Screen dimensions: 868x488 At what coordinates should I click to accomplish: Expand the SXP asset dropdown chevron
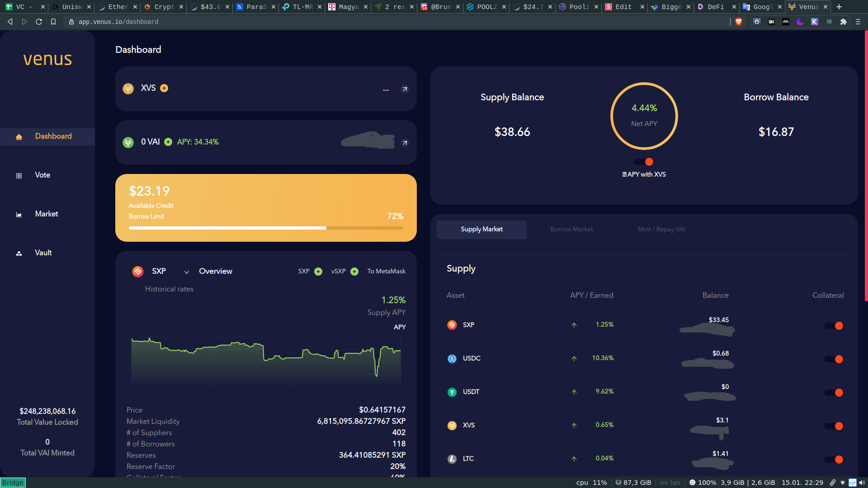point(186,272)
